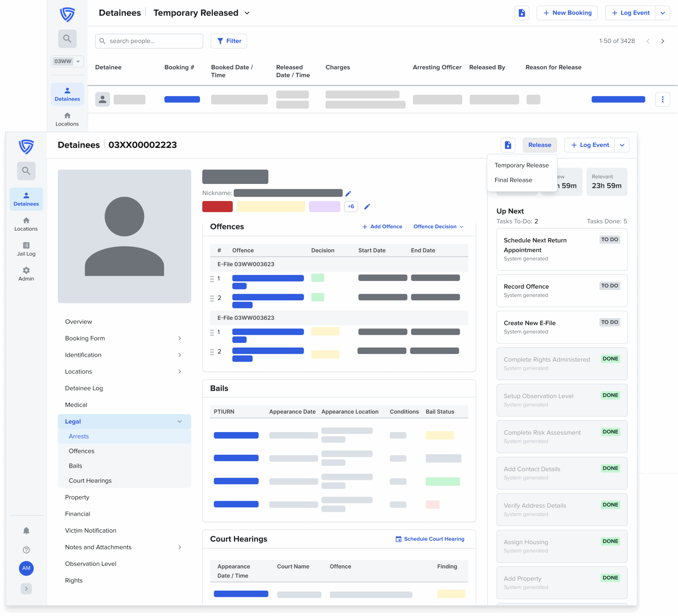Screen dimensions: 678x616
Task: Click the notifications bell icon
Action: point(26,530)
